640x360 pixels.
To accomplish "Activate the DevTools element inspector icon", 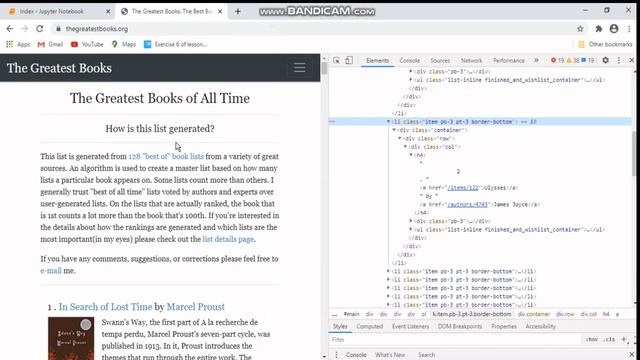I will pyautogui.click(x=336, y=60).
